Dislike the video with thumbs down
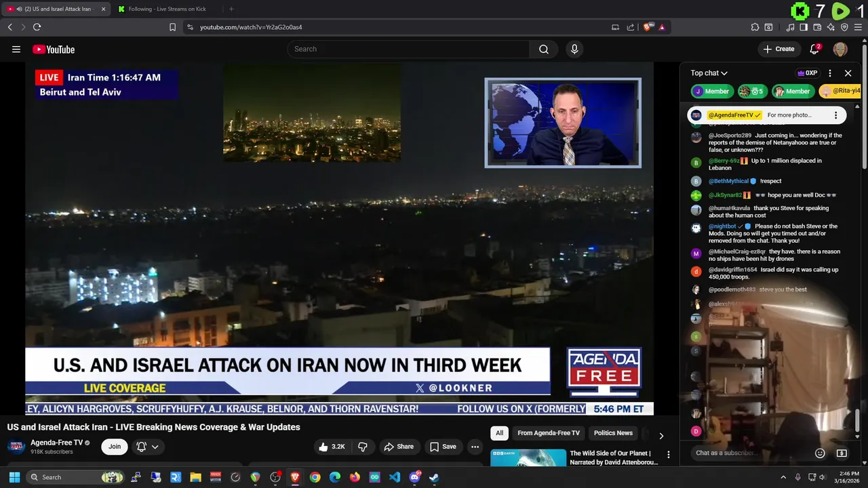Image resolution: width=868 pixels, height=488 pixels. click(x=363, y=447)
